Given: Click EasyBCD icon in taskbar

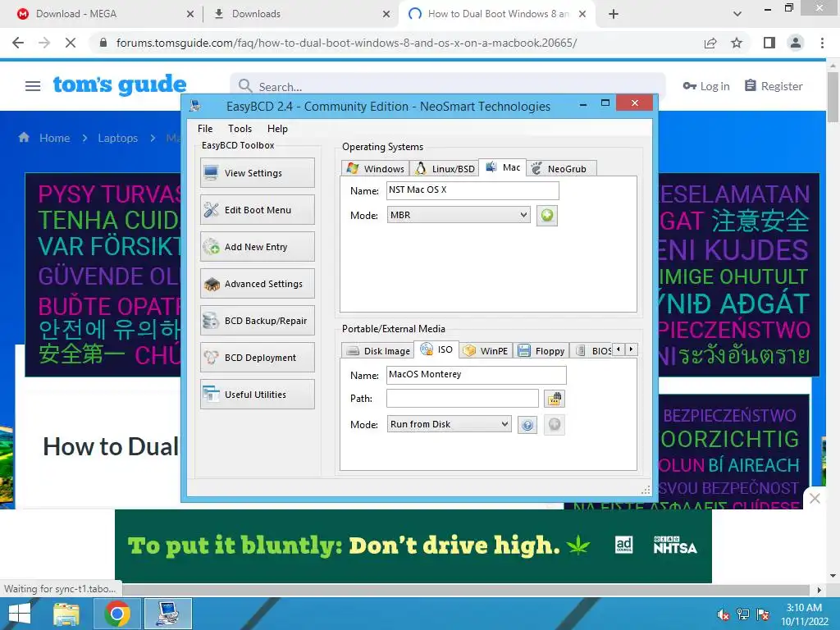Looking at the screenshot, I should coord(168,614).
